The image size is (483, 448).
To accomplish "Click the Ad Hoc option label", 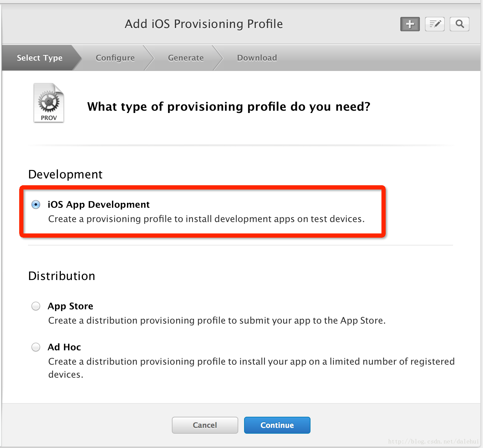I will 64,347.
